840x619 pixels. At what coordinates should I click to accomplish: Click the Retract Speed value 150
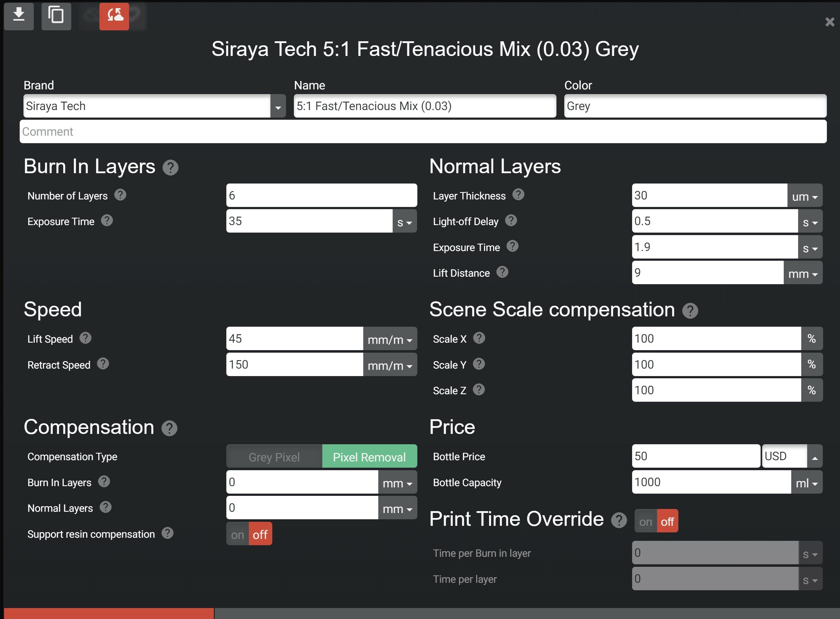pos(295,365)
